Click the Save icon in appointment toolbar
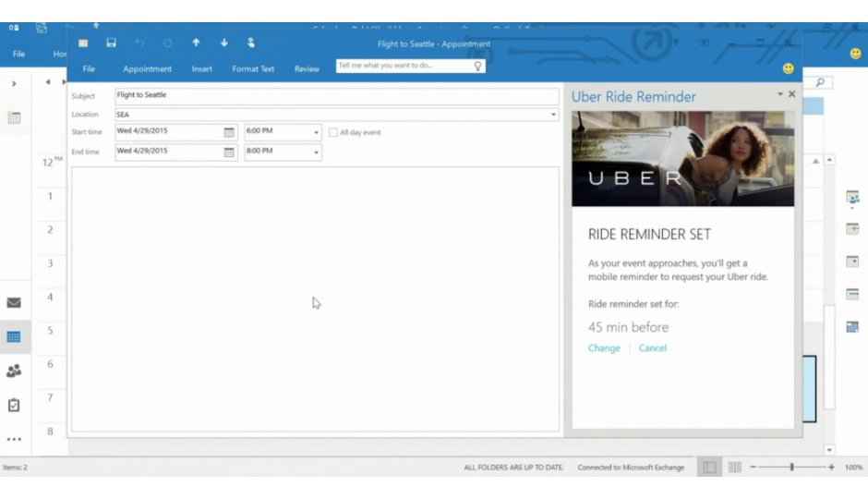The height and width of the screenshot is (499, 868). point(111,43)
